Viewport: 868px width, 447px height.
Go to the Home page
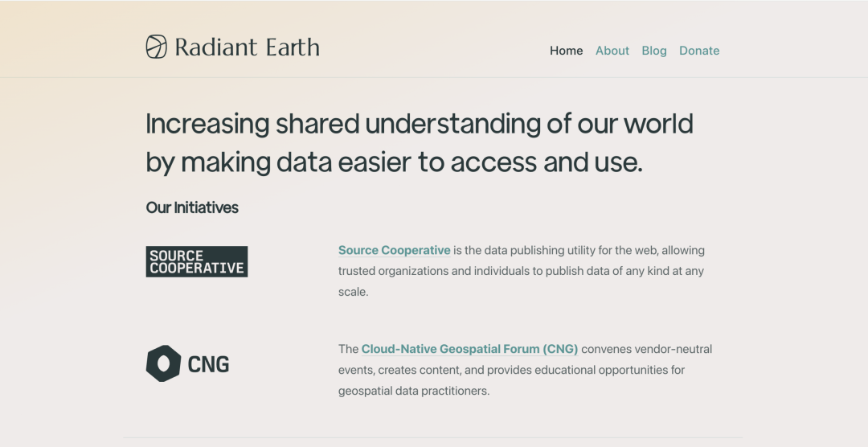pos(566,51)
